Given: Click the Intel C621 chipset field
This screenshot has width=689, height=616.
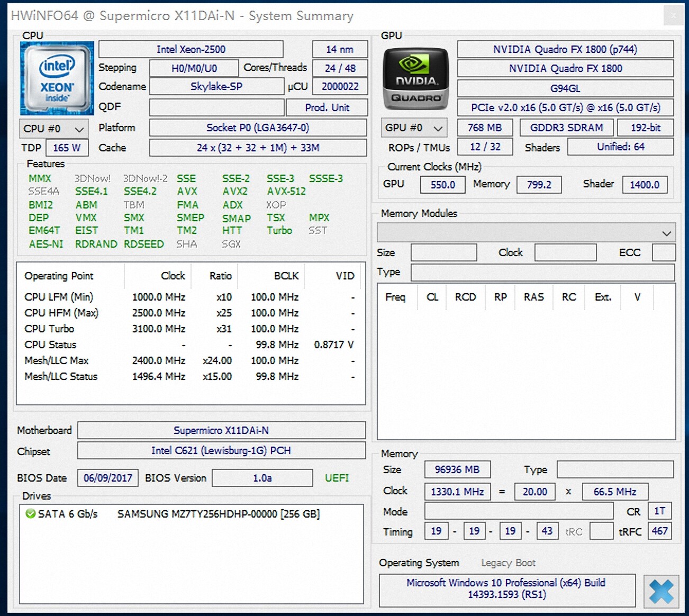Looking at the screenshot, I should point(221,450).
